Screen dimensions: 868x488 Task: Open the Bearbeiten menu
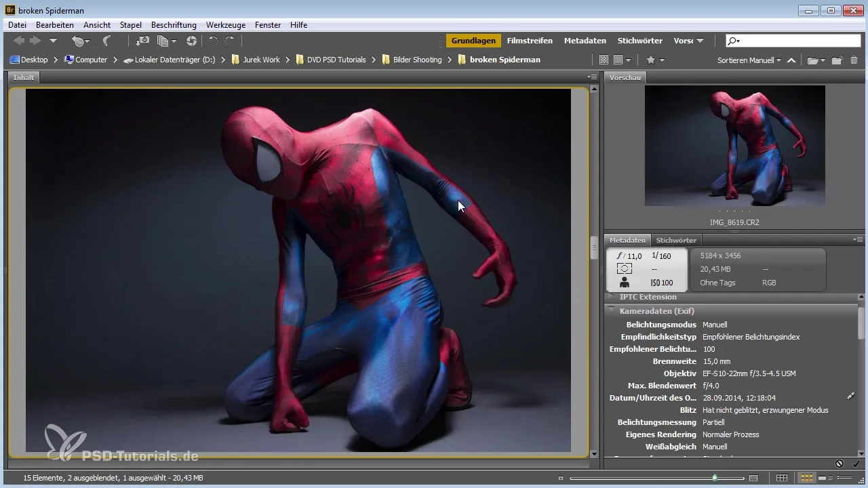point(55,25)
